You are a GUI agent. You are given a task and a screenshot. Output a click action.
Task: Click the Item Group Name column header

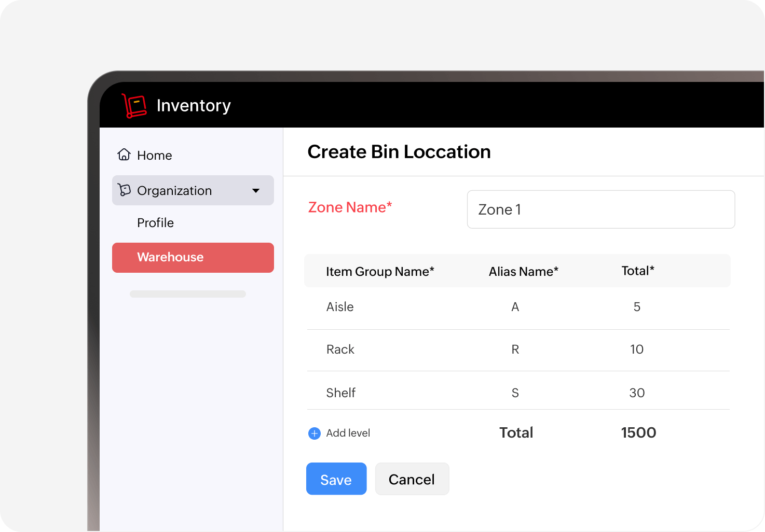[380, 272]
